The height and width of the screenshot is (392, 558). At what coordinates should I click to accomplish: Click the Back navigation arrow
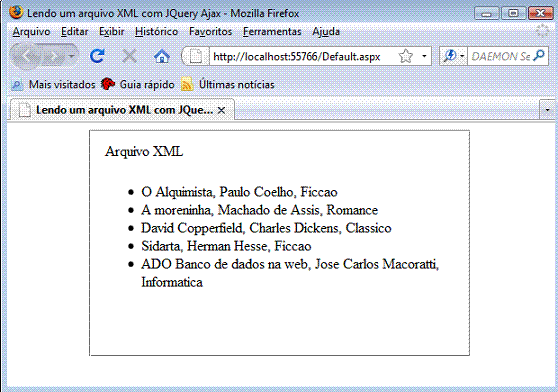coord(26,56)
